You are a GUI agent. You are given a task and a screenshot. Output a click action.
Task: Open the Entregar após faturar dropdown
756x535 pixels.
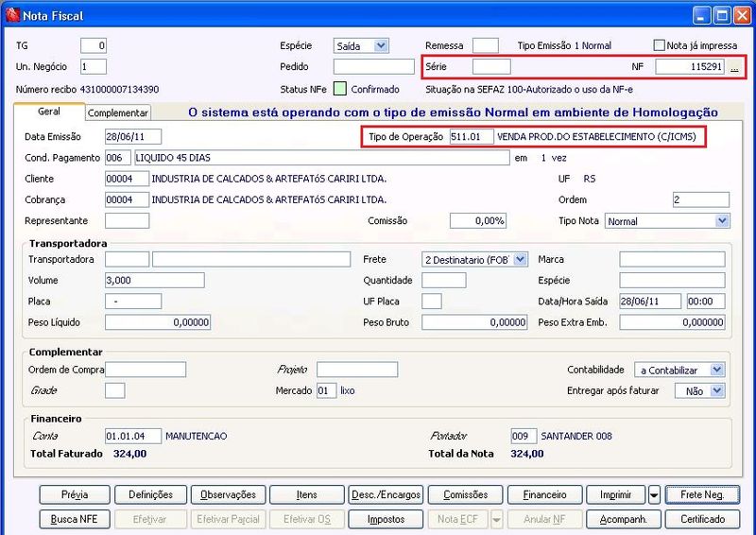717,390
